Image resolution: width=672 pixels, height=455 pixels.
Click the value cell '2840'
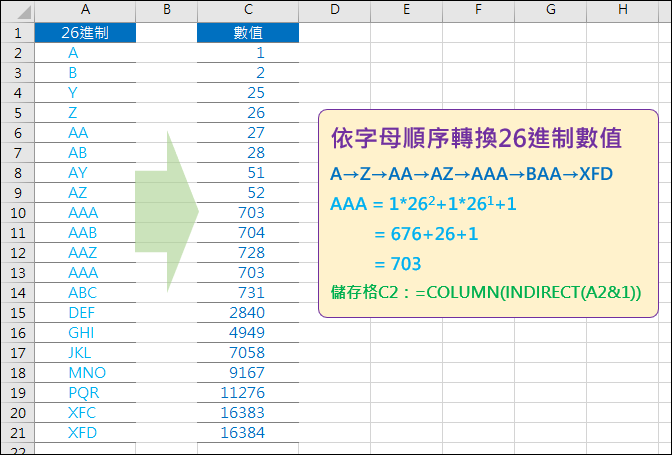point(248,313)
